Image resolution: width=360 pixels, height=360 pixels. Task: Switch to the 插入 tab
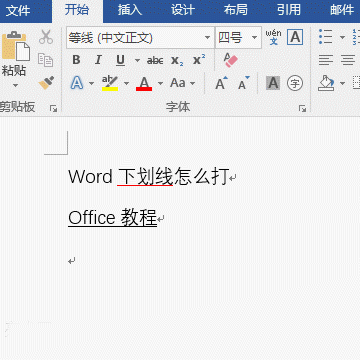pos(130,11)
